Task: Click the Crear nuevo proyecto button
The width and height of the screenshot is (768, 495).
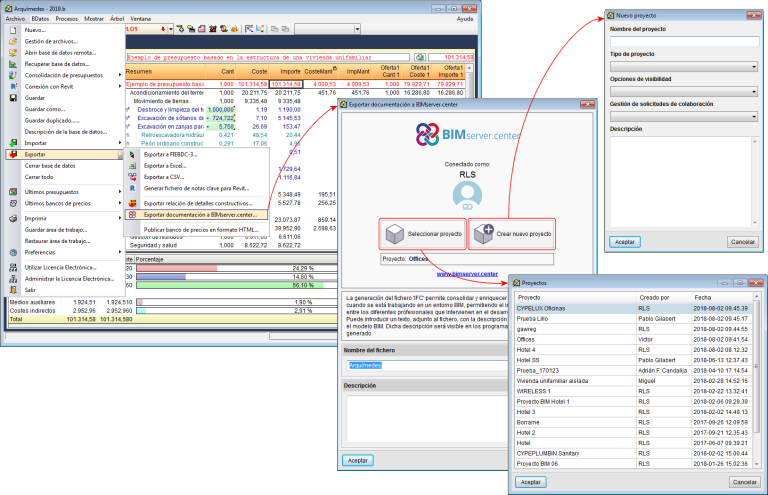Action: coord(512,234)
